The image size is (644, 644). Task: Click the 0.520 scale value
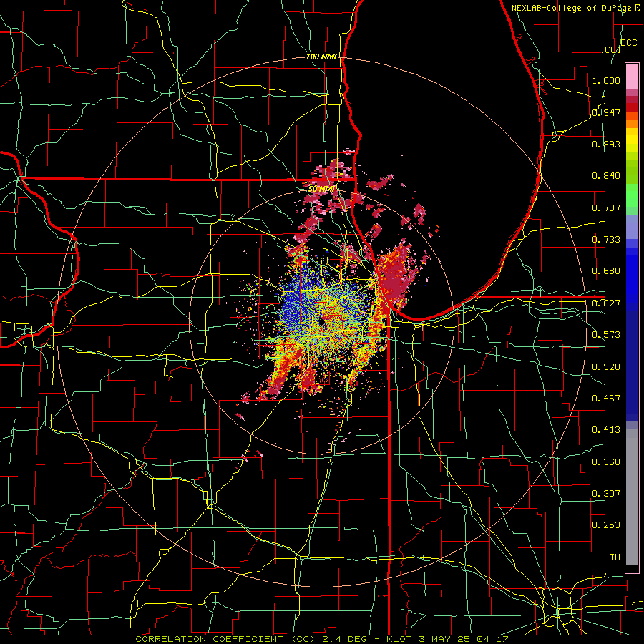point(606,366)
